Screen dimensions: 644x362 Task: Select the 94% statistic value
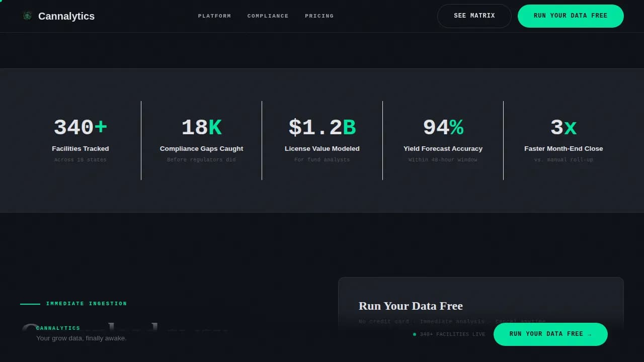click(x=443, y=128)
